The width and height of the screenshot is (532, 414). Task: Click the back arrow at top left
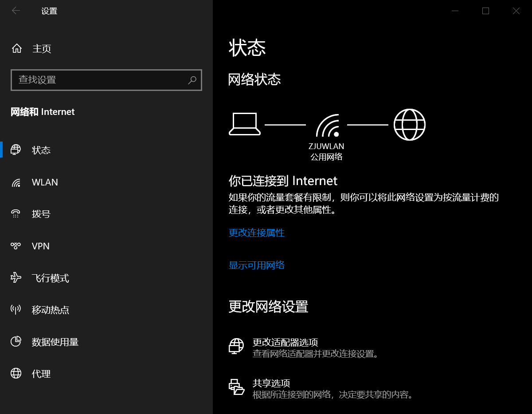point(16,11)
